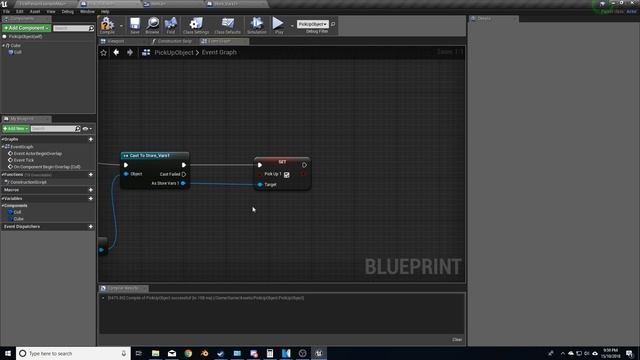Favorite the graph with star icon

104,52
